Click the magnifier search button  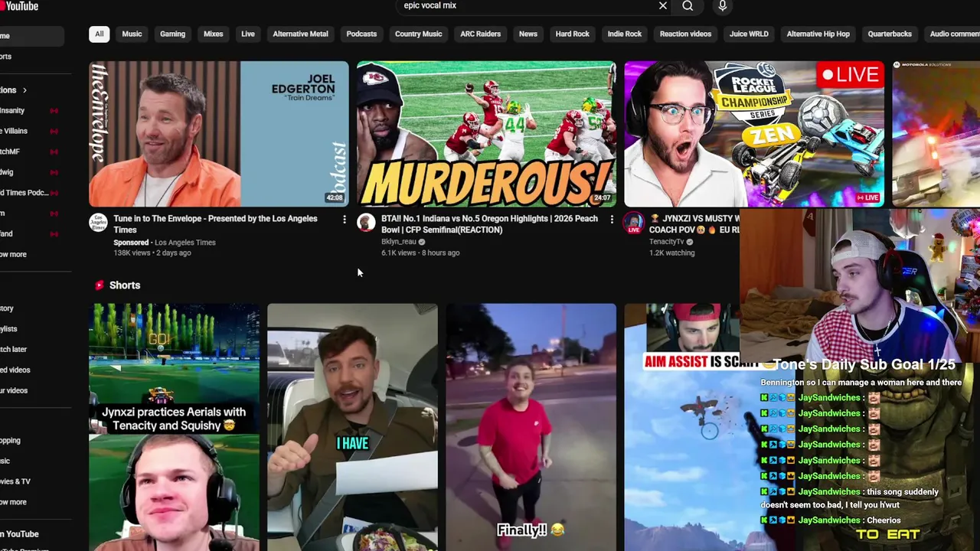click(688, 6)
